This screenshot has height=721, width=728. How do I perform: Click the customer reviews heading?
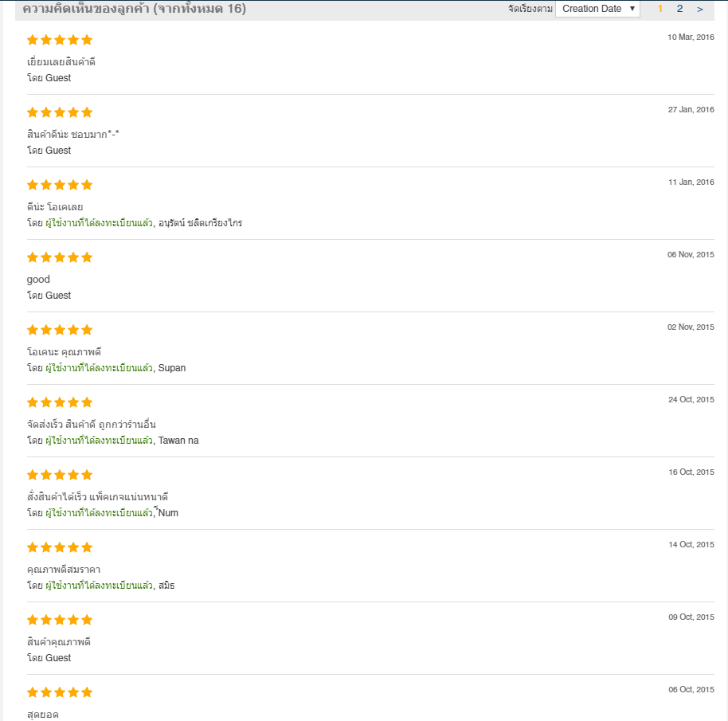[134, 9]
